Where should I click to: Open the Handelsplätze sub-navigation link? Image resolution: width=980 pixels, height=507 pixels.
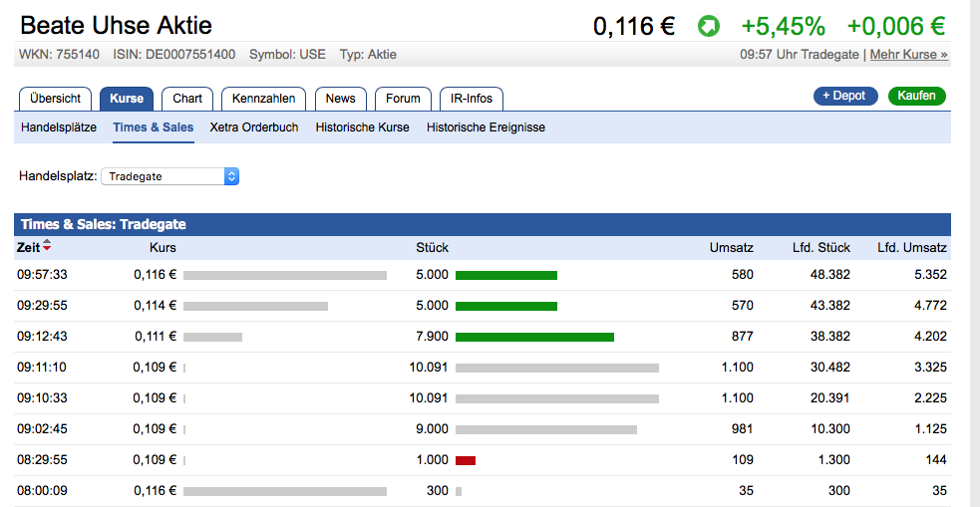coord(59,127)
